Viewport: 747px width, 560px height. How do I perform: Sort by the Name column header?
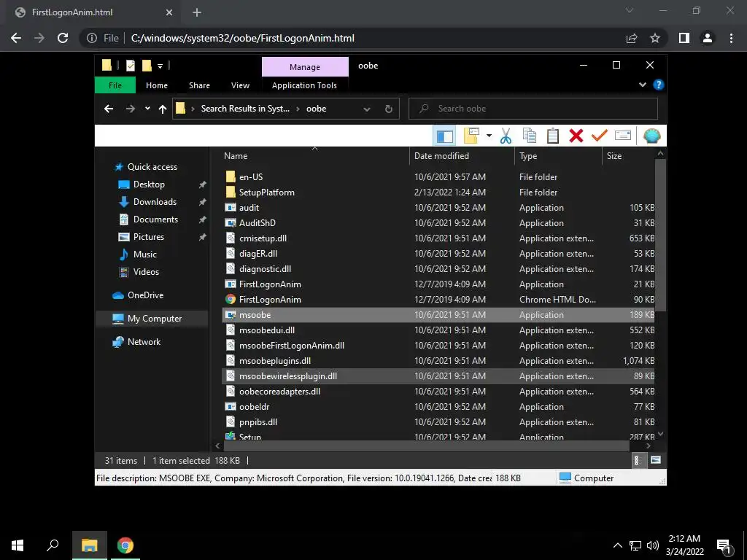314,156
